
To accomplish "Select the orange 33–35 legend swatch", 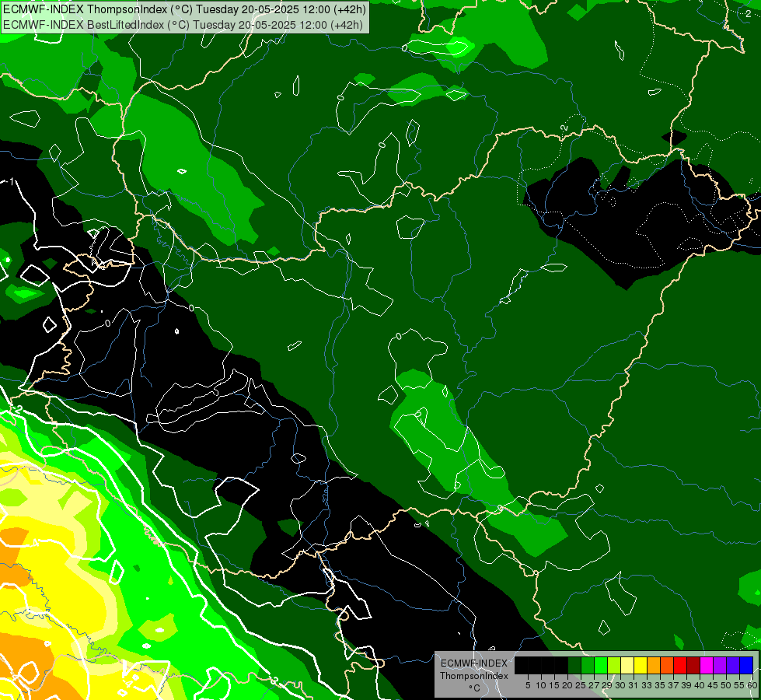I will [654, 665].
